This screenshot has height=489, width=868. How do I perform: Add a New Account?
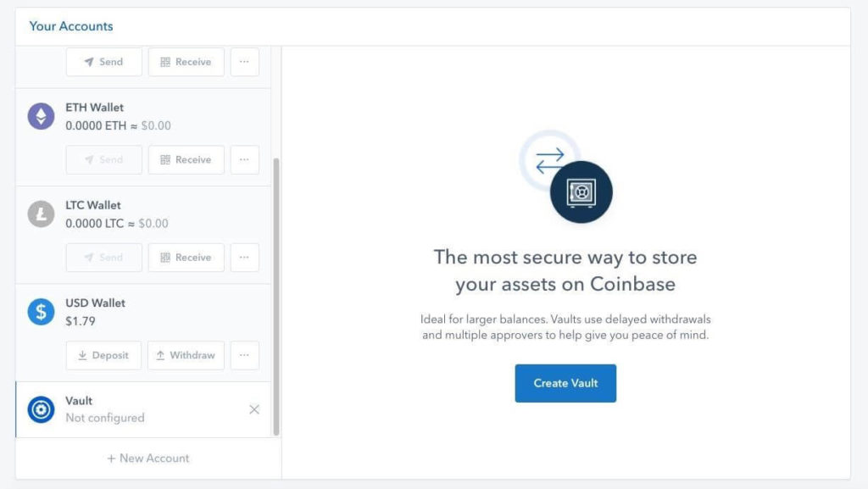pos(148,458)
